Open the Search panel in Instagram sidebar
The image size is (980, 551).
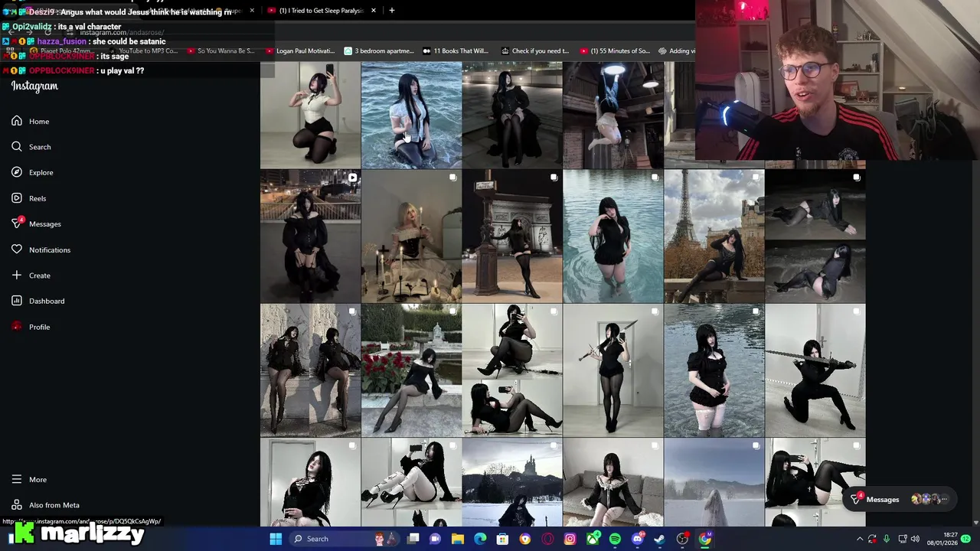31,147
